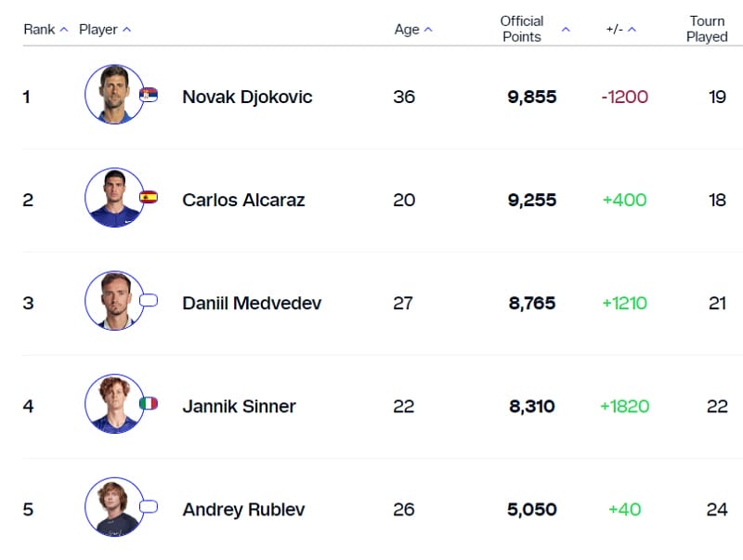Click the Serbian flag icon beside Djokovic

pyautogui.click(x=149, y=95)
